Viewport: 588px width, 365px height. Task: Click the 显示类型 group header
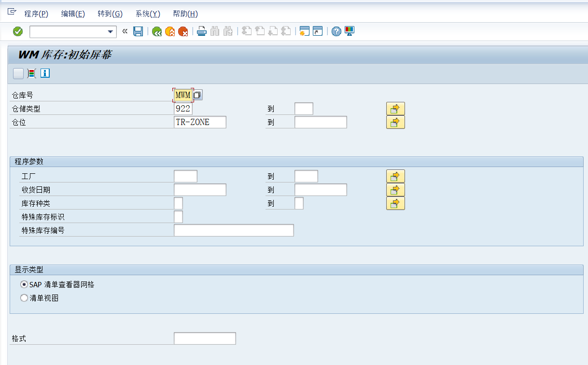pyautogui.click(x=296, y=269)
